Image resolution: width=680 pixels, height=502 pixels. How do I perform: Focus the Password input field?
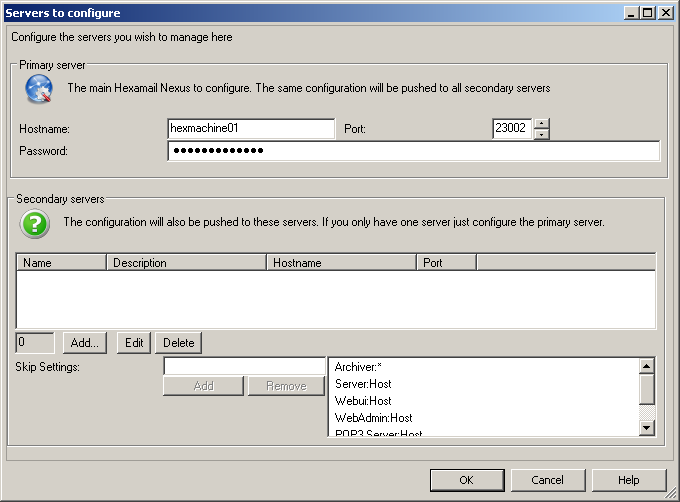413,151
